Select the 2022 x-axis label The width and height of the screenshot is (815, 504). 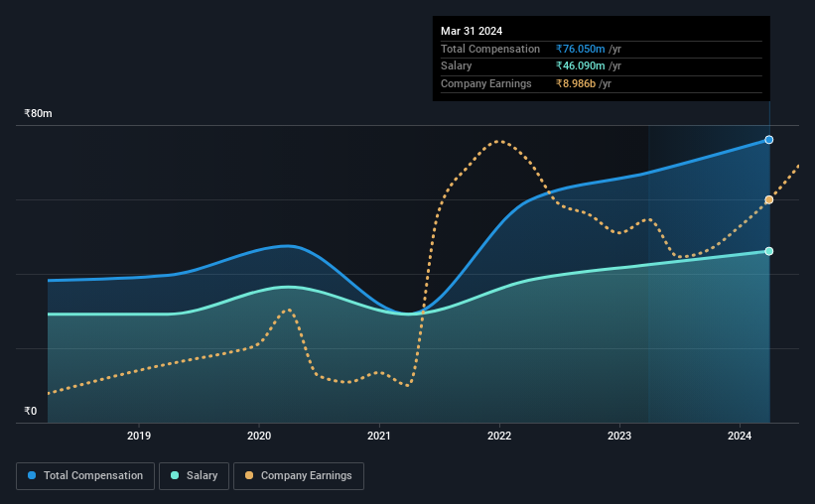[499, 436]
